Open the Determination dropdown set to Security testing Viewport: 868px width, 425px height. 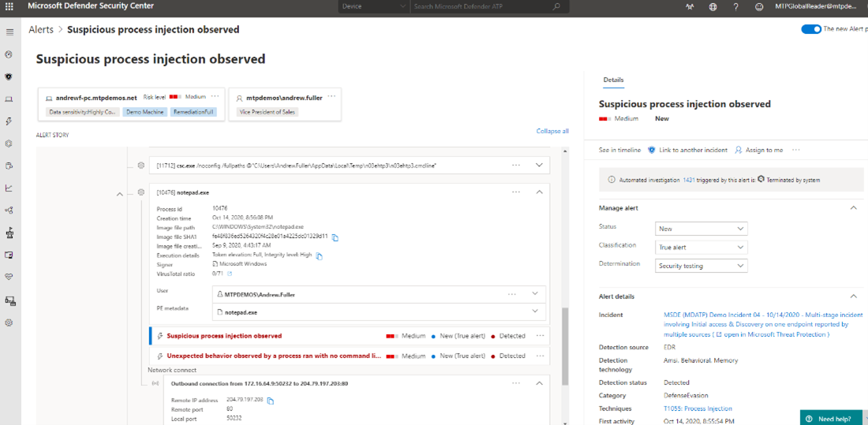[x=701, y=266]
